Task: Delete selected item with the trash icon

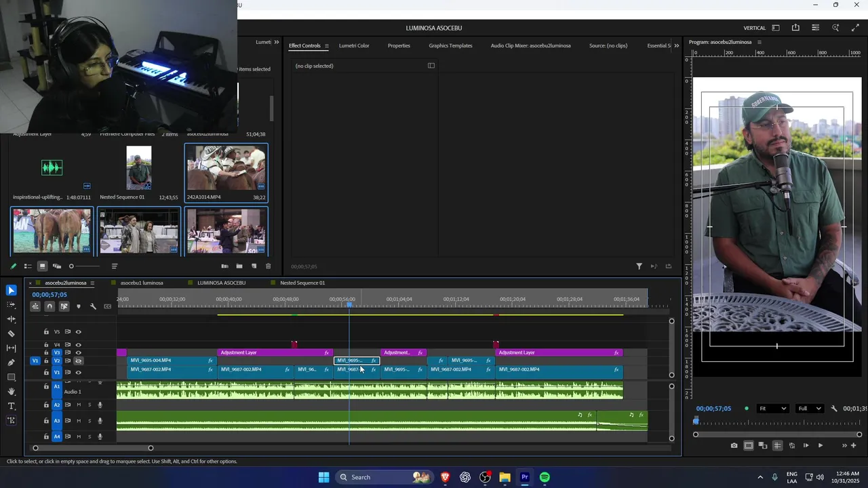Action: (x=268, y=266)
